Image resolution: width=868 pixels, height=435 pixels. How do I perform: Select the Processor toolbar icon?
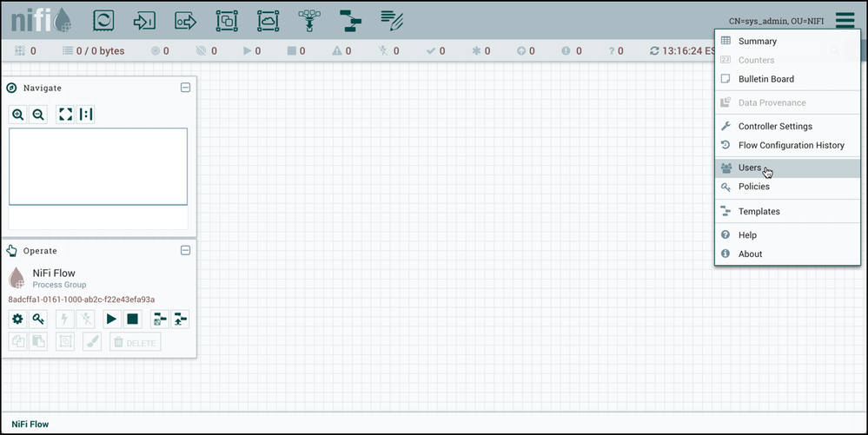(103, 21)
